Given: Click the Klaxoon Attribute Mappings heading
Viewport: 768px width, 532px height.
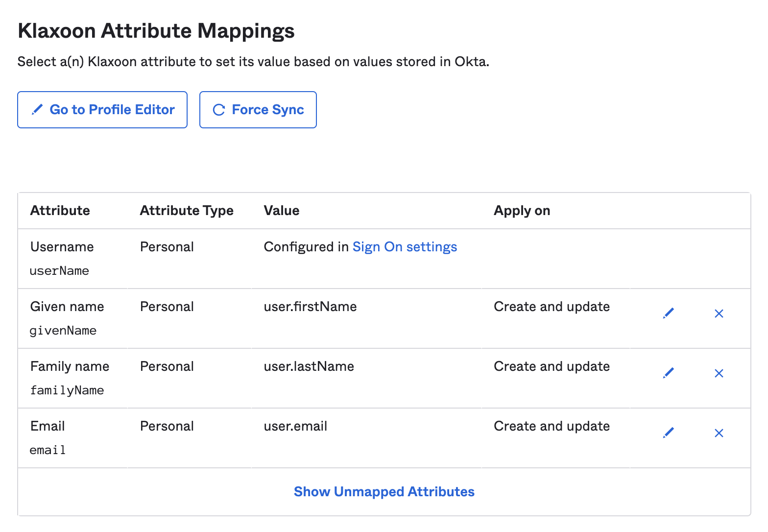Looking at the screenshot, I should click(156, 31).
